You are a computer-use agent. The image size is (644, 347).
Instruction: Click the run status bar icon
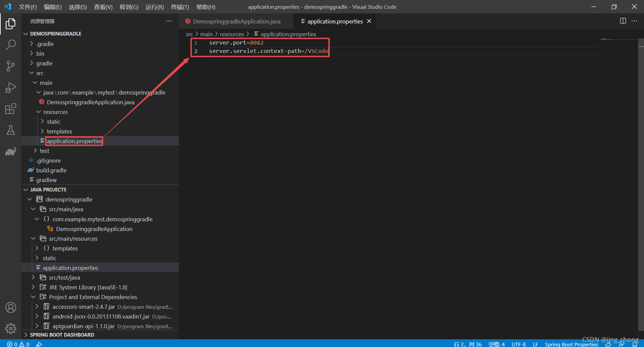(x=39, y=344)
